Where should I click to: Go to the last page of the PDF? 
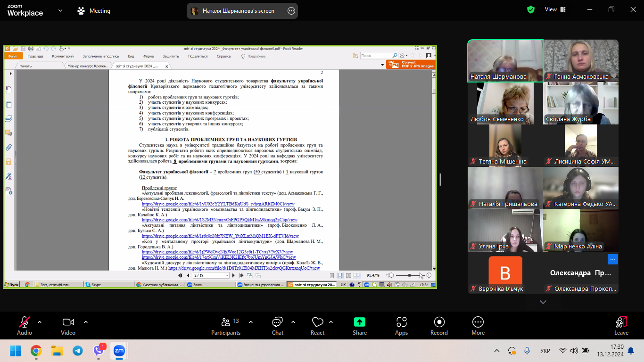(x=241, y=275)
